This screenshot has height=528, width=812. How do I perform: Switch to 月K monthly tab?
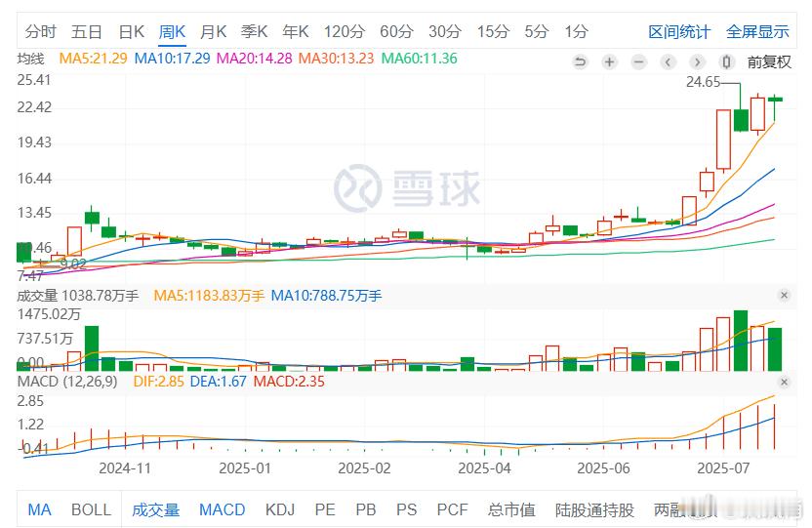point(214,31)
